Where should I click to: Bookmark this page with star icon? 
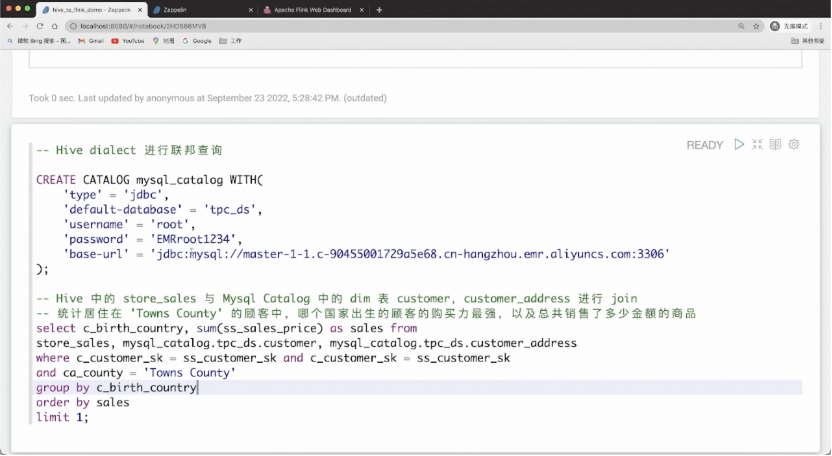(756, 26)
